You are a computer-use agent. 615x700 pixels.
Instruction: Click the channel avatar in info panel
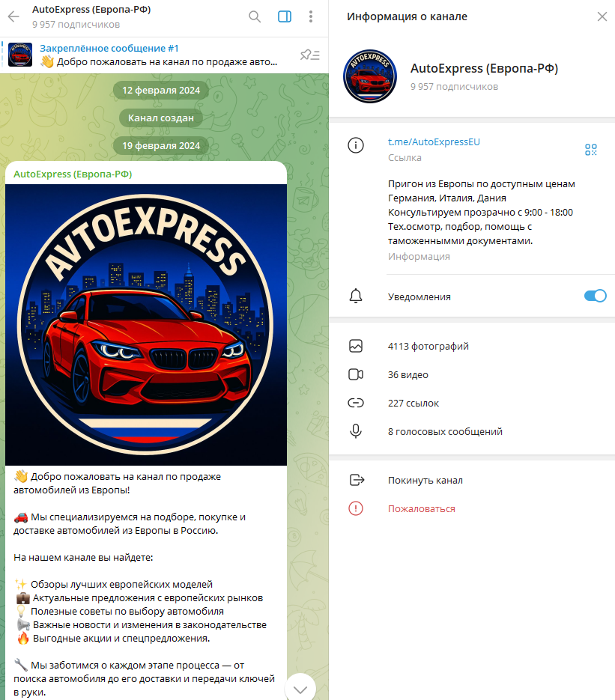tap(369, 76)
